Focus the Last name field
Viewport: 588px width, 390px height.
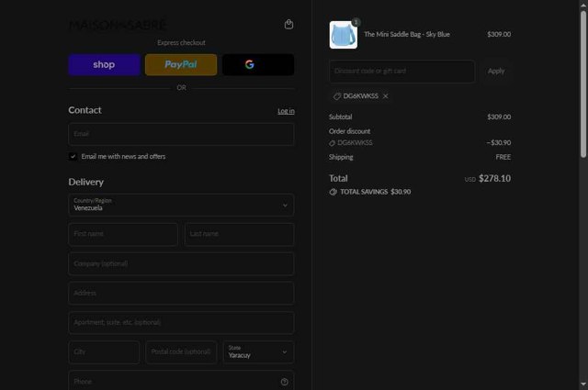point(239,234)
